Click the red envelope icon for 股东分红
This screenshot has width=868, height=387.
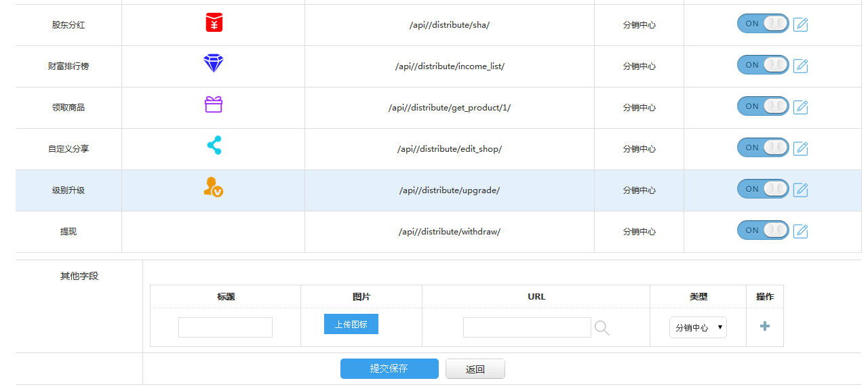pyautogui.click(x=214, y=23)
